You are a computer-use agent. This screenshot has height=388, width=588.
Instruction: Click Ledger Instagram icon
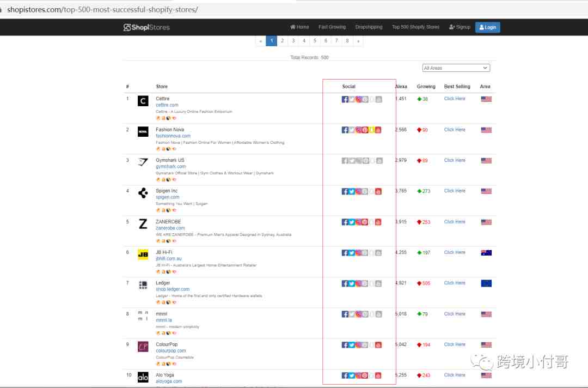[358, 284]
